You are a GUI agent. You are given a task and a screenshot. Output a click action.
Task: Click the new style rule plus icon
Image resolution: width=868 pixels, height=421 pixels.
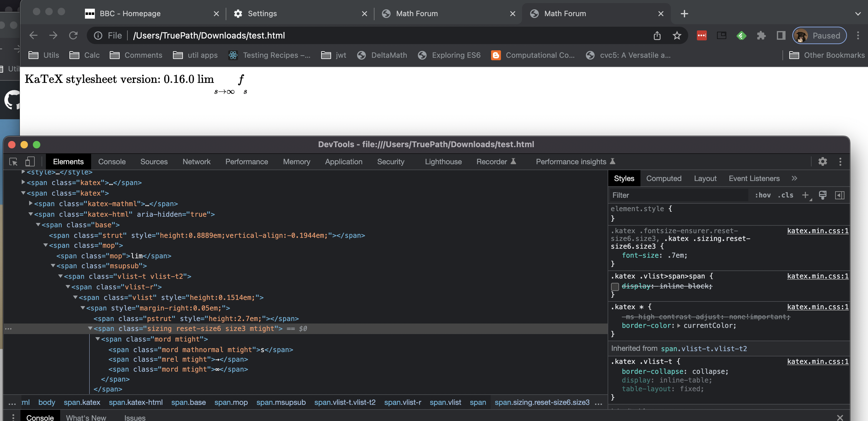806,195
